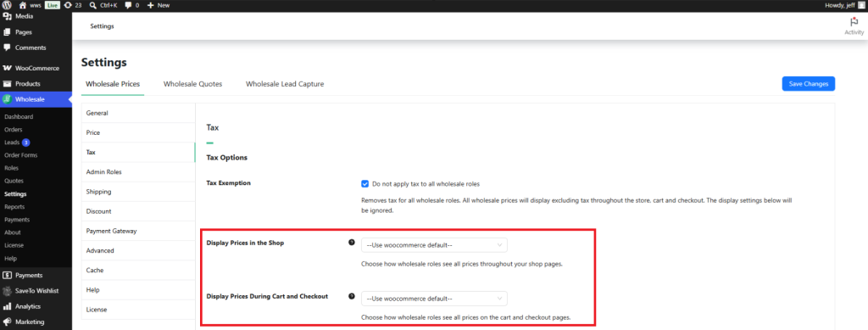Click the Products box icon
Image resolution: width=868 pixels, height=330 pixels.
pos(7,84)
